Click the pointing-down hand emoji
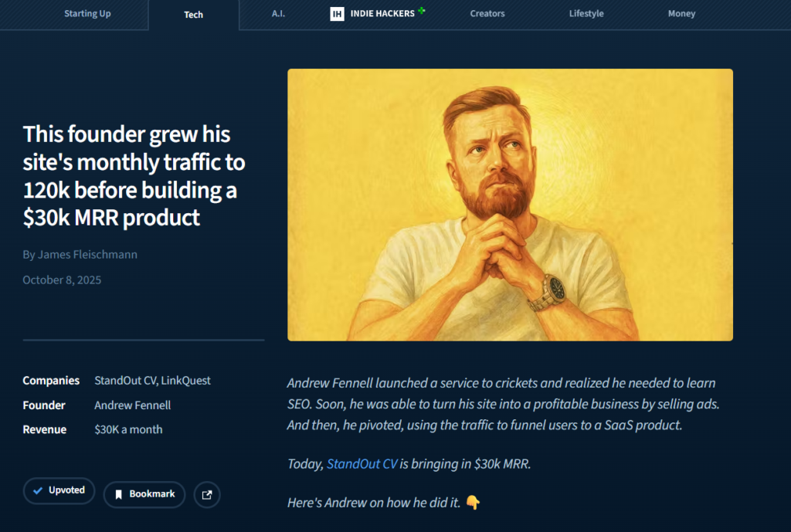The image size is (791, 532). coord(473,503)
